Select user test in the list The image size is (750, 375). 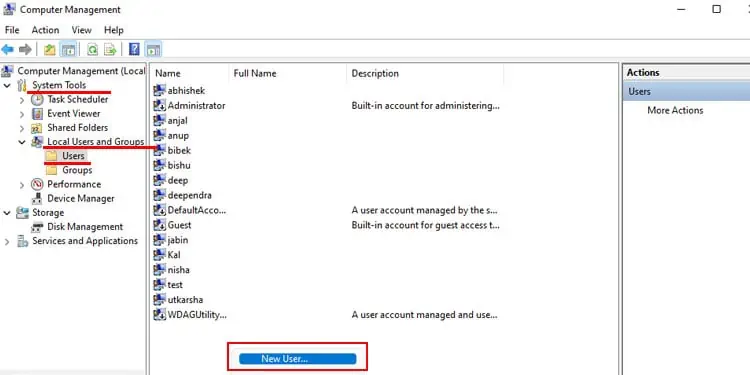pyautogui.click(x=175, y=285)
